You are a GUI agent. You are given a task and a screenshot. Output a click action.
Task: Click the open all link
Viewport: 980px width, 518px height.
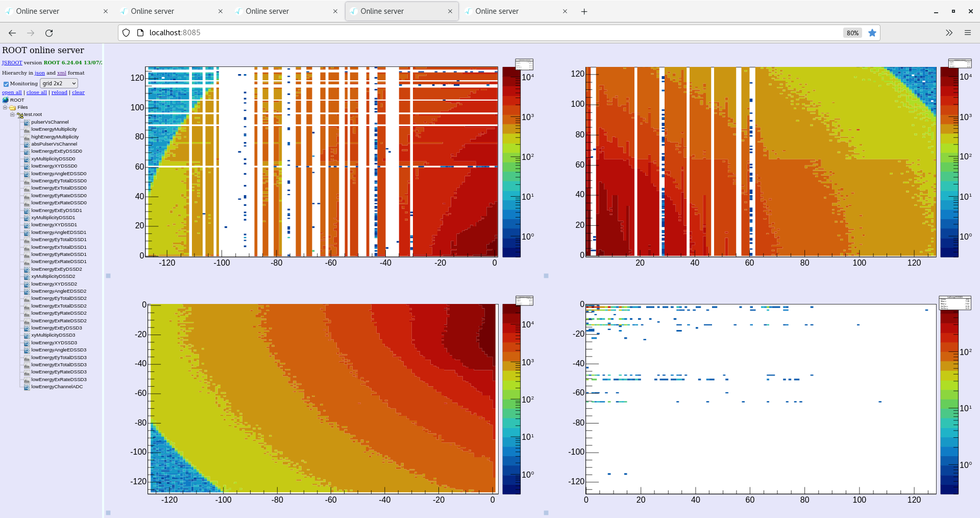[x=11, y=92]
